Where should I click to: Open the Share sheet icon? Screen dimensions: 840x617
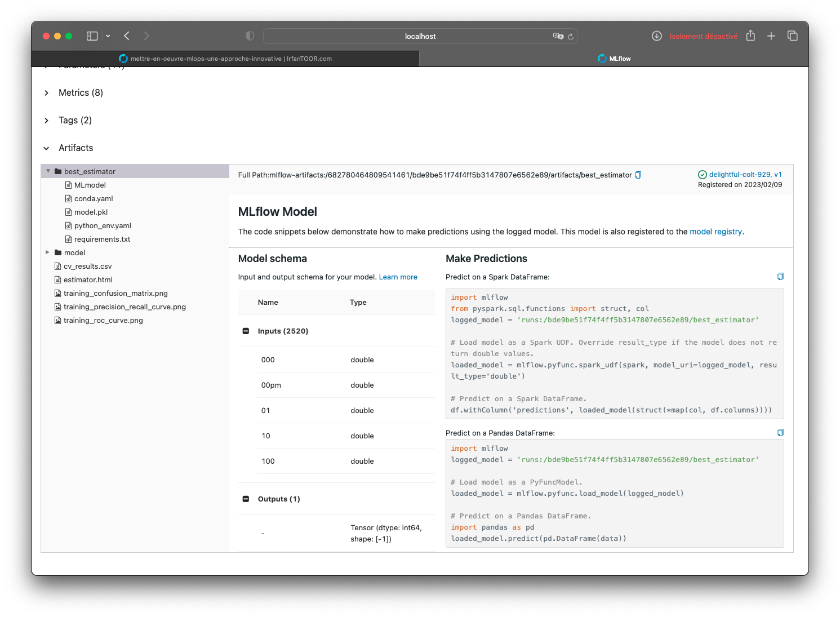pos(750,35)
